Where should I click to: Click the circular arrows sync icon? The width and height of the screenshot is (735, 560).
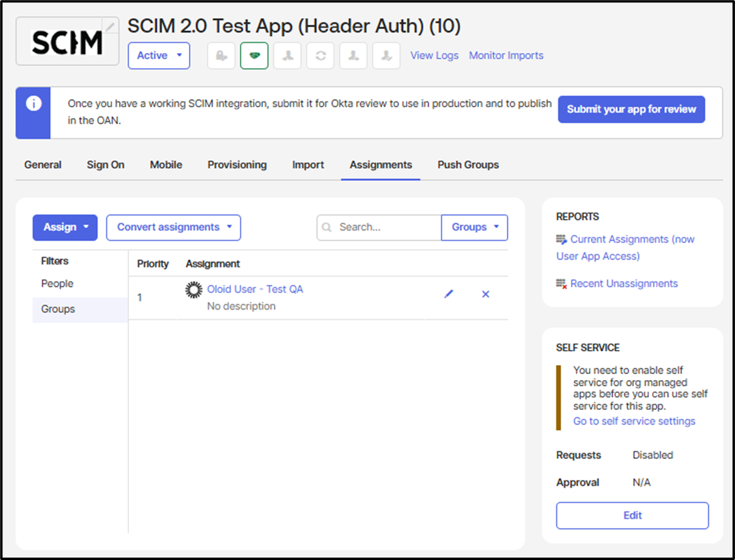point(320,56)
